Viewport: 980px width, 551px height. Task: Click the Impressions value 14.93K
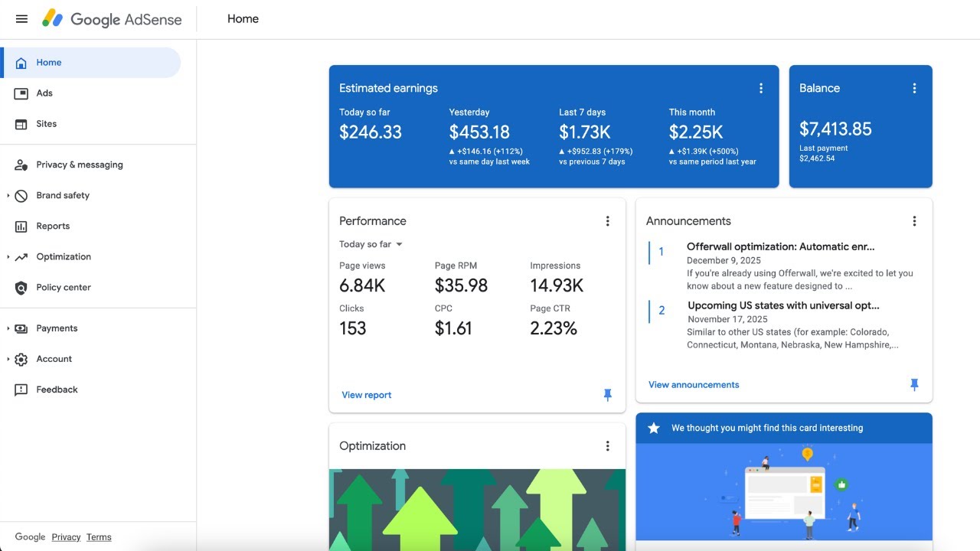(x=557, y=285)
